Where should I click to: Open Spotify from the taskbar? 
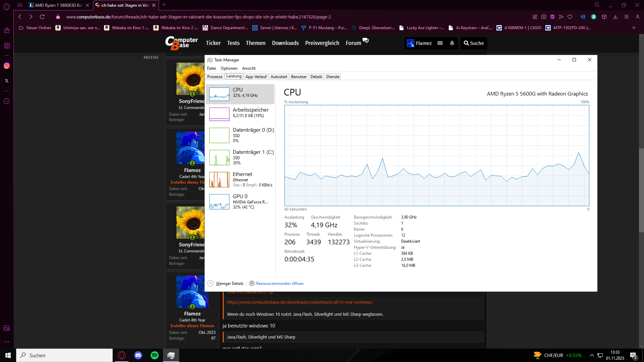(155, 355)
